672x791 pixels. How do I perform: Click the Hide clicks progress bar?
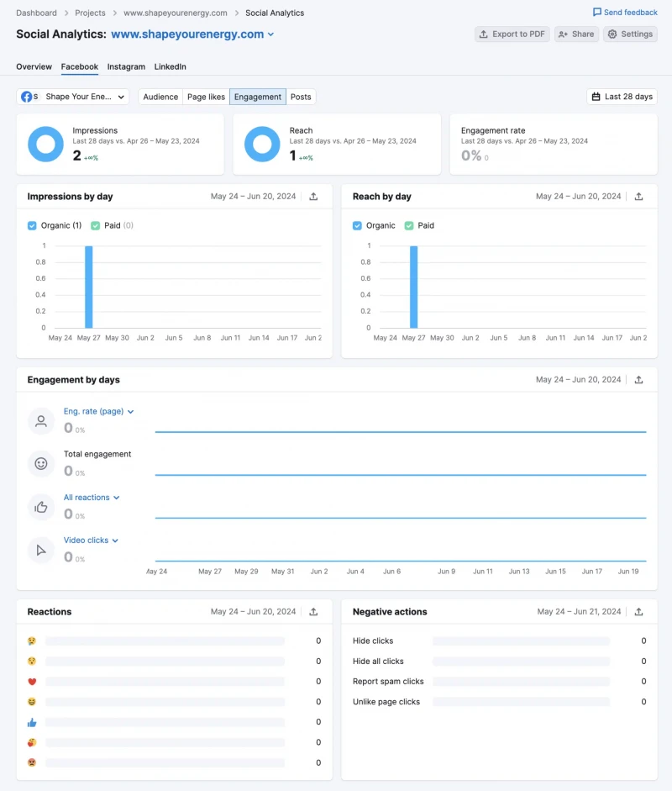[x=521, y=641]
